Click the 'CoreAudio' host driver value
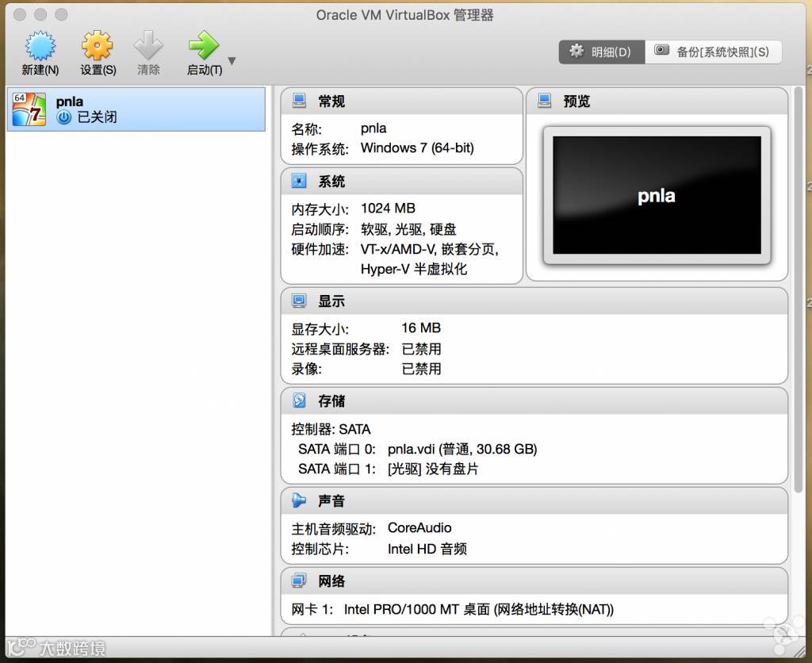Viewport: 812px width, 663px height. (419, 528)
